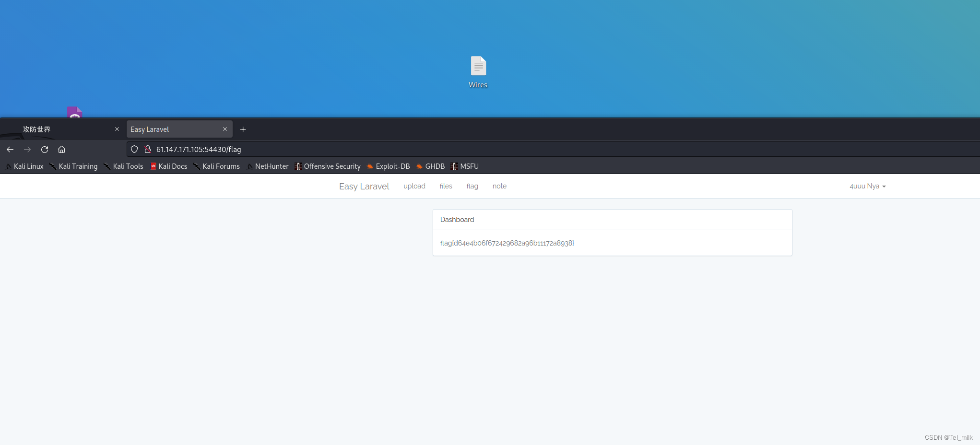Switch to the 攻防世界 tab
The height and width of the screenshot is (445, 980).
tap(62, 129)
